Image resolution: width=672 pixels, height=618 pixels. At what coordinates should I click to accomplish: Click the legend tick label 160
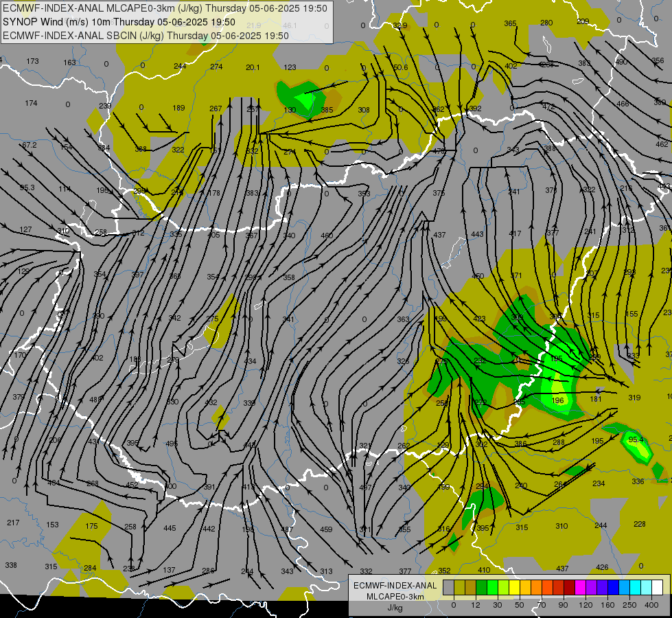607,605
